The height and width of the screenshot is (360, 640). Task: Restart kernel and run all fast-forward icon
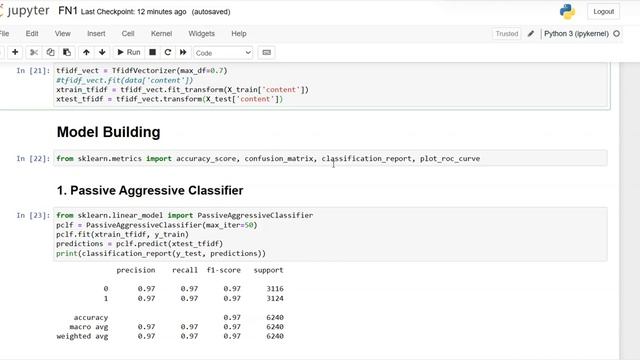pyautogui.click(x=183, y=52)
